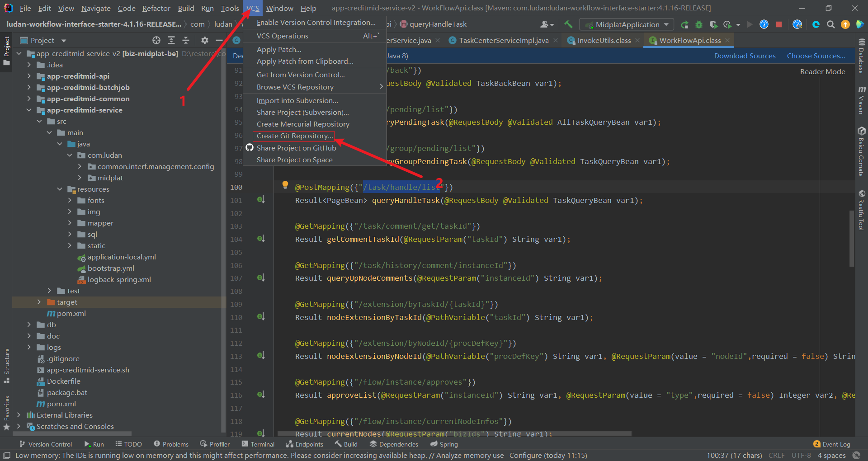Open the Endpoints tool window
The image size is (868, 461).
click(305, 444)
